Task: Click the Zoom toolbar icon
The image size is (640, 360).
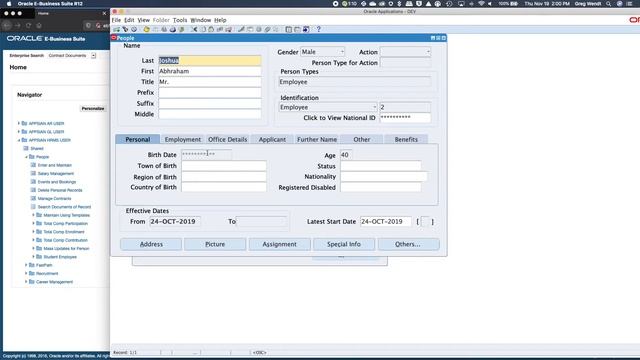Action: [249, 29]
